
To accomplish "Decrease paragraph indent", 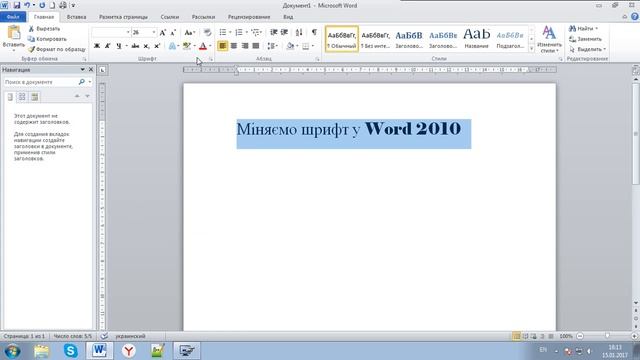I will (274, 32).
